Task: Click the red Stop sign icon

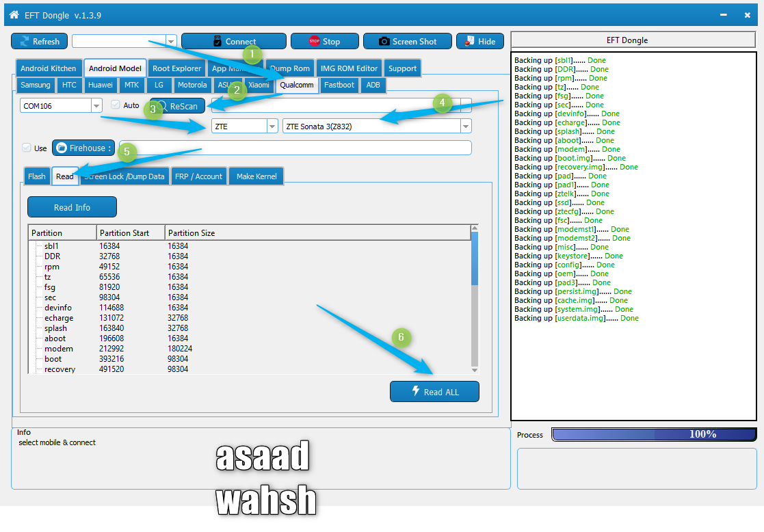Action: click(x=314, y=42)
